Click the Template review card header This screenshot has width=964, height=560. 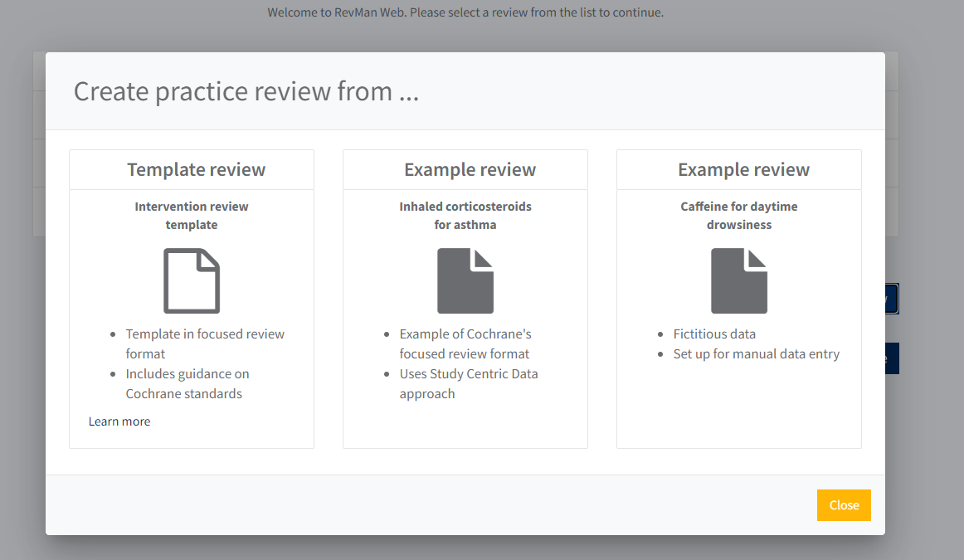pos(196,170)
